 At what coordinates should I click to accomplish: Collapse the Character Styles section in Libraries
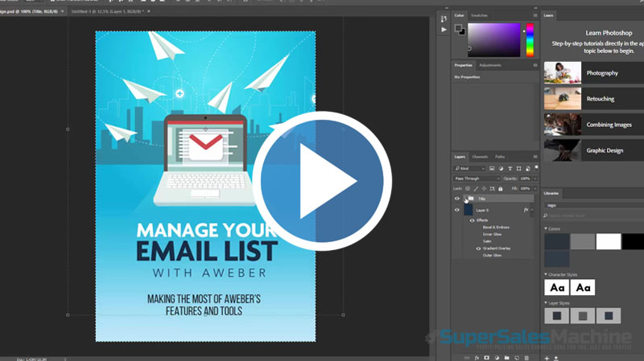546,274
